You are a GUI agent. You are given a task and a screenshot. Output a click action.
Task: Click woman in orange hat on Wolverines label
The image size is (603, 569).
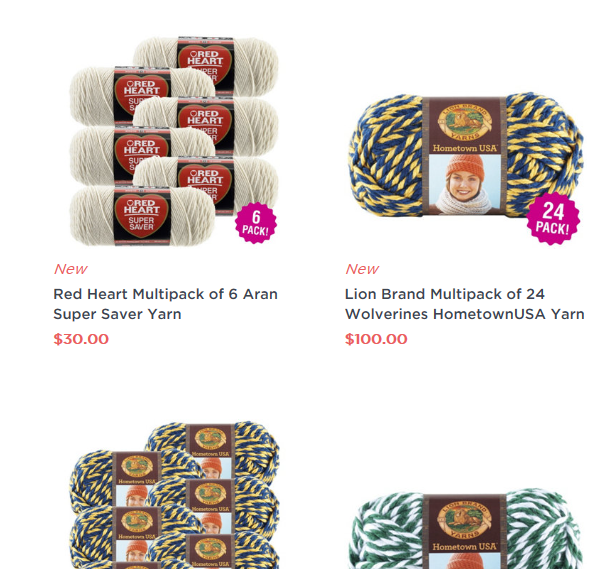465,185
